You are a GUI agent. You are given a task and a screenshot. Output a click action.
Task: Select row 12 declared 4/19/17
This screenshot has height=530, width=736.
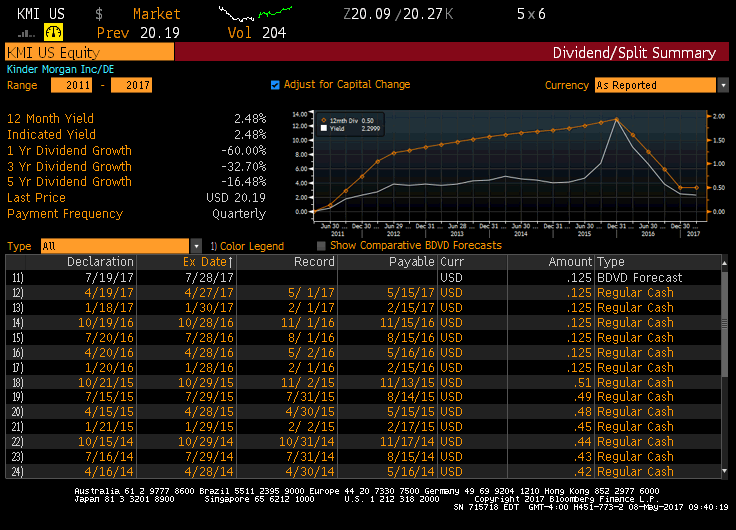[x=364, y=292]
